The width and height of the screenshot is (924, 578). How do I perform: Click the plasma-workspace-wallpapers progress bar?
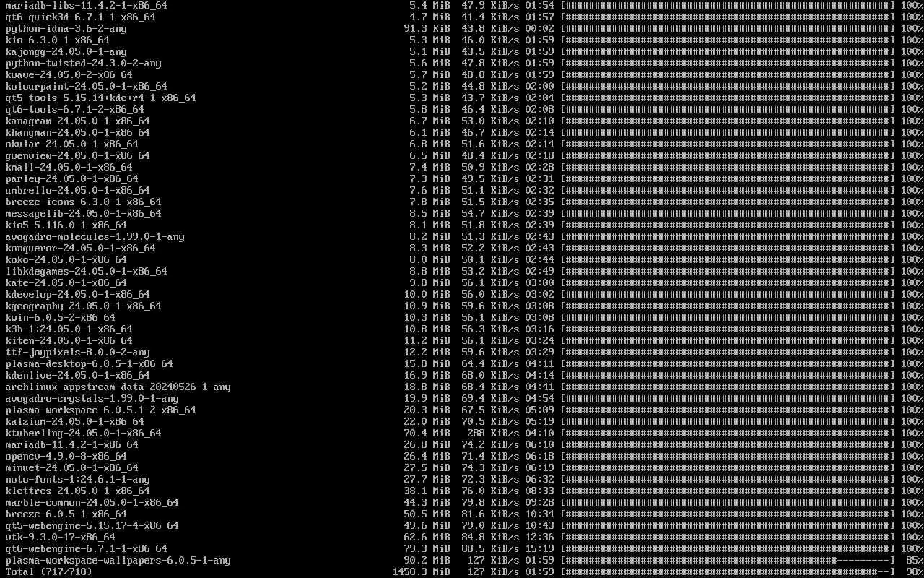point(728,560)
